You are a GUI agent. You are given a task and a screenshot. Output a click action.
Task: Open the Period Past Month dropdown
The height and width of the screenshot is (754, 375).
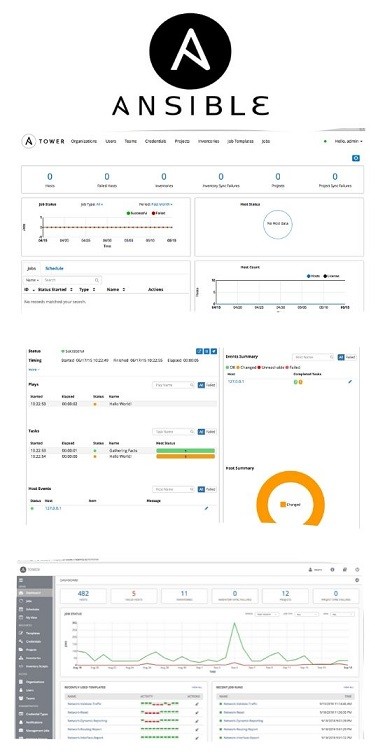click(156, 204)
